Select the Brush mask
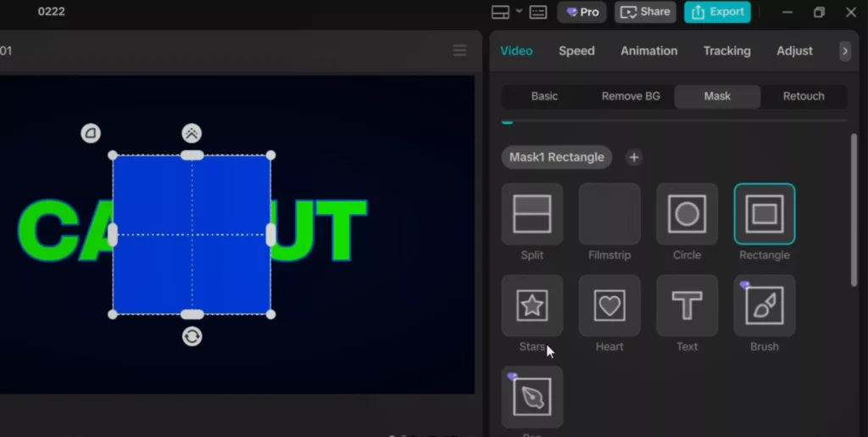Screen dimensions: 868x437 (x=765, y=305)
